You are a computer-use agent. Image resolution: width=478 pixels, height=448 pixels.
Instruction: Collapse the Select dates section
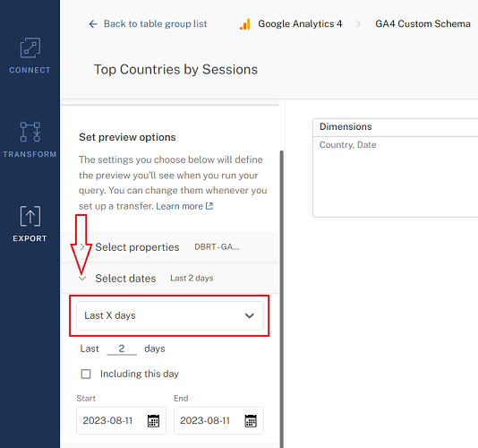point(82,279)
